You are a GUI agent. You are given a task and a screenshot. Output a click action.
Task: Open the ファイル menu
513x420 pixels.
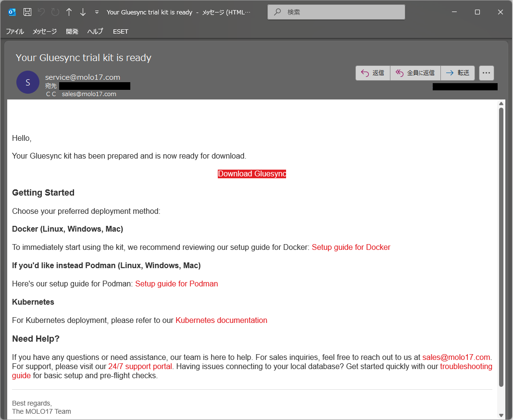pos(15,32)
